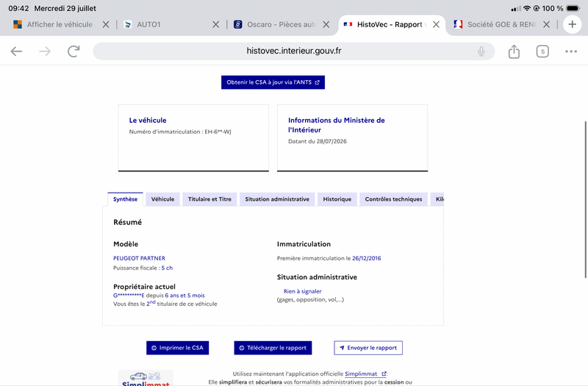Open the Le véhicule card
Viewport: 588px width, 386px height.
[193, 137]
